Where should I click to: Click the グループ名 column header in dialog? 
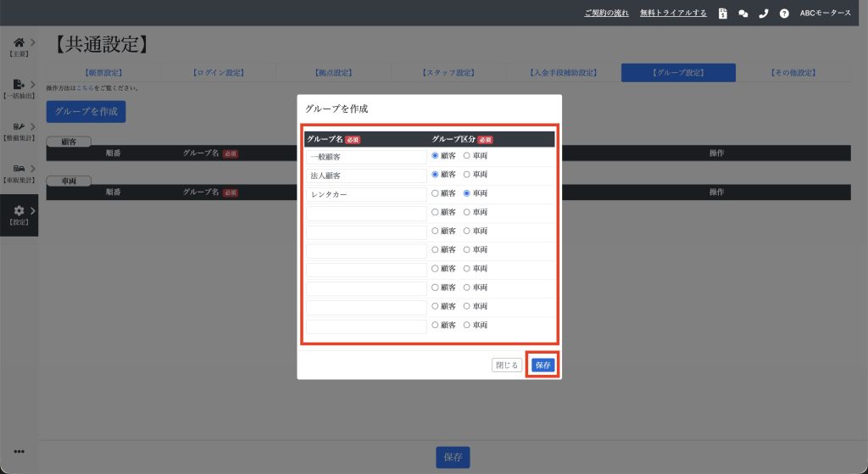click(x=325, y=140)
